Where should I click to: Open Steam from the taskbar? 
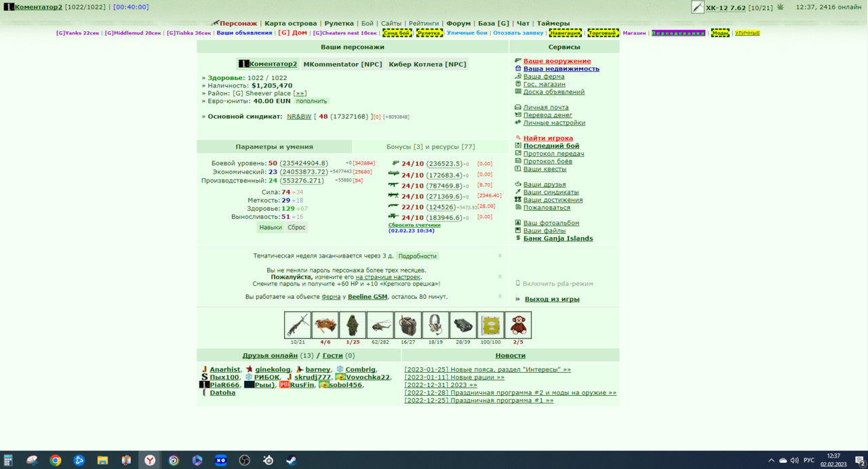(x=291, y=460)
